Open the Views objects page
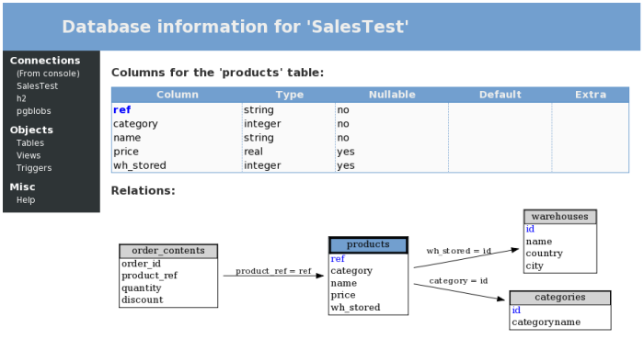This screenshot has width=644, height=339. (29, 155)
